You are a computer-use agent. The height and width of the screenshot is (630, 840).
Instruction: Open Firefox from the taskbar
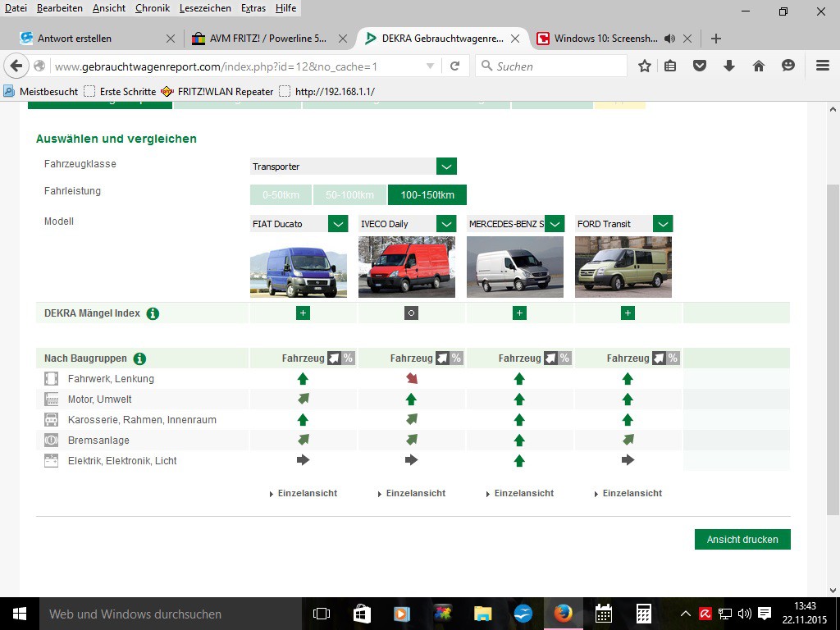pyautogui.click(x=563, y=614)
